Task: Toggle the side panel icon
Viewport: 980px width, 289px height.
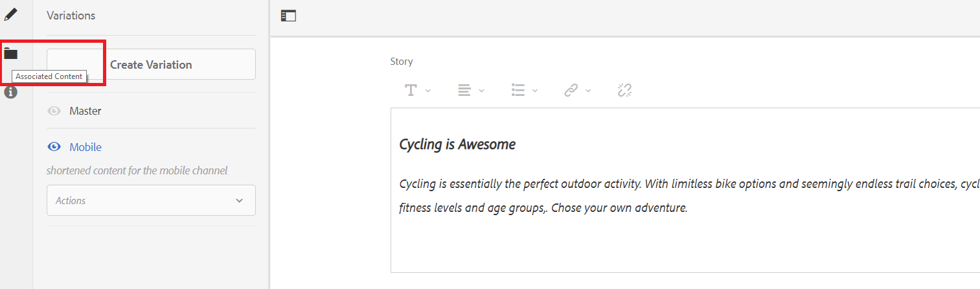Action: point(288,16)
